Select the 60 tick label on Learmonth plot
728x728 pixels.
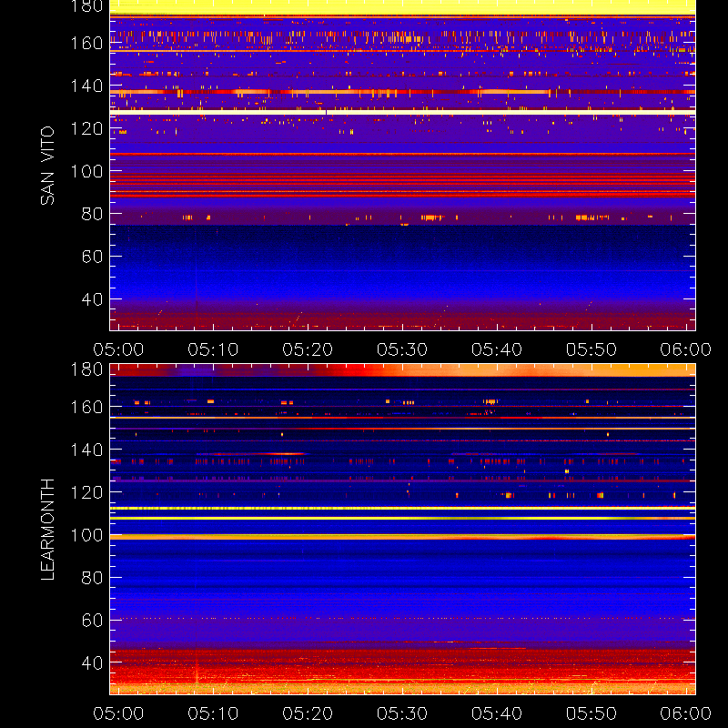point(92,621)
